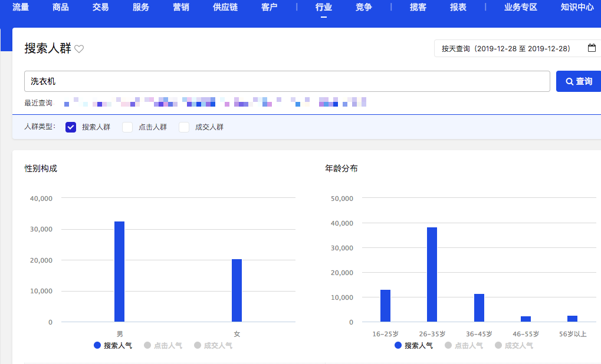Switch to the 竞争 navigation tab
The width and height of the screenshot is (601, 364).
(x=364, y=8)
